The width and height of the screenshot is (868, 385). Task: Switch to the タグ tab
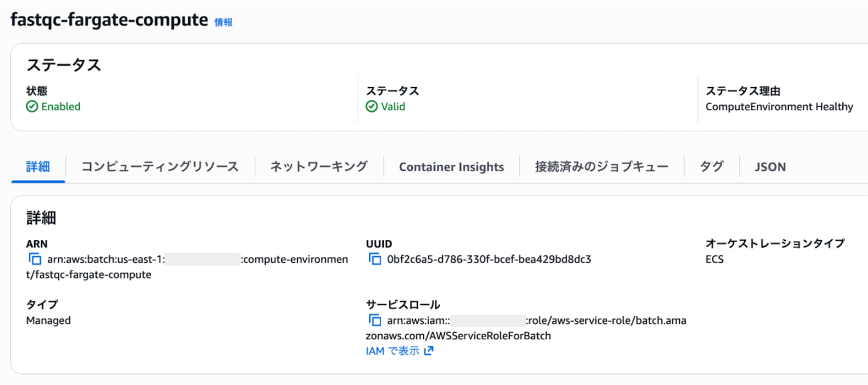(712, 167)
